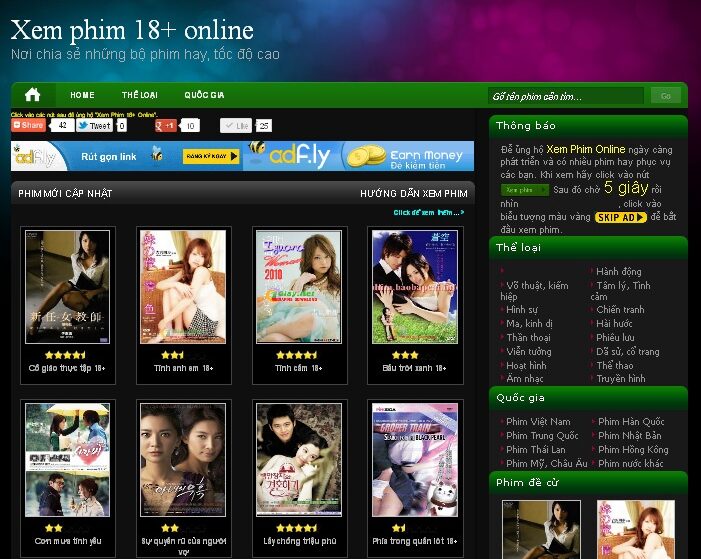701x559 pixels.
Task: Select genre Thể thao
Action: 614,365
